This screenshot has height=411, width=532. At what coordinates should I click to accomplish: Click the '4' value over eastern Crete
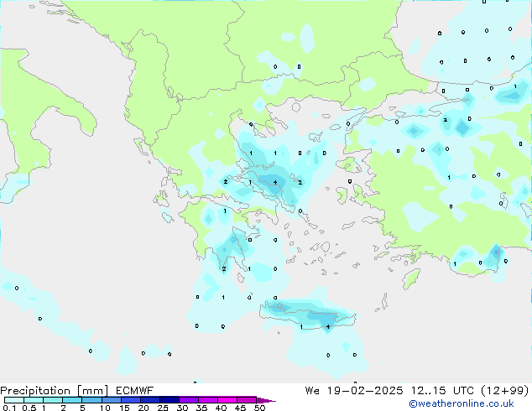328,327
